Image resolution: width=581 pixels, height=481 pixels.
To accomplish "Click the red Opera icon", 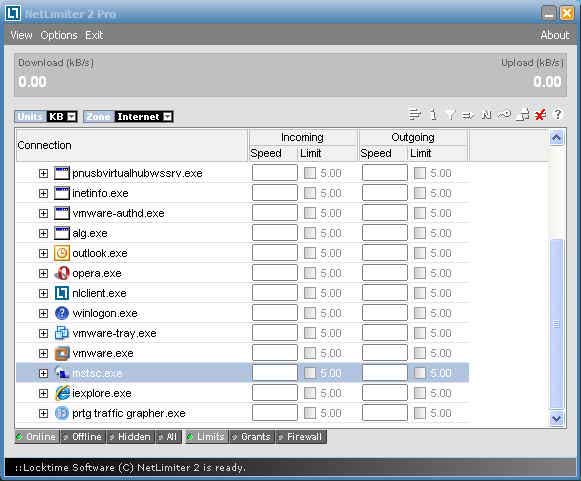I will tap(62, 273).
